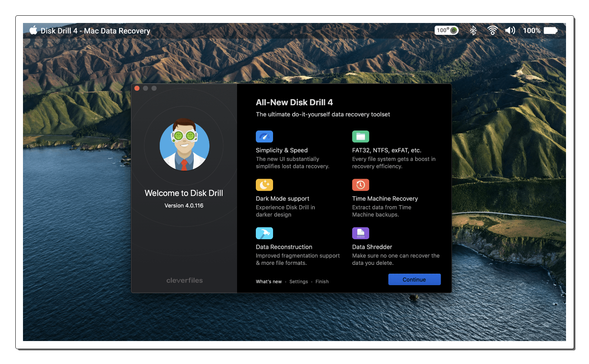The height and width of the screenshot is (364, 589).
Task: Click the Time Machine Recovery heading
Action: tap(385, 199)
